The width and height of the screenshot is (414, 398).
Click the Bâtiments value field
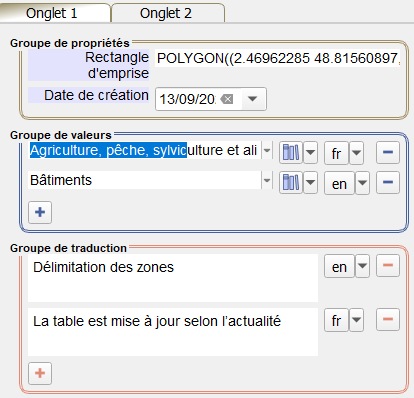coord(145,180)
